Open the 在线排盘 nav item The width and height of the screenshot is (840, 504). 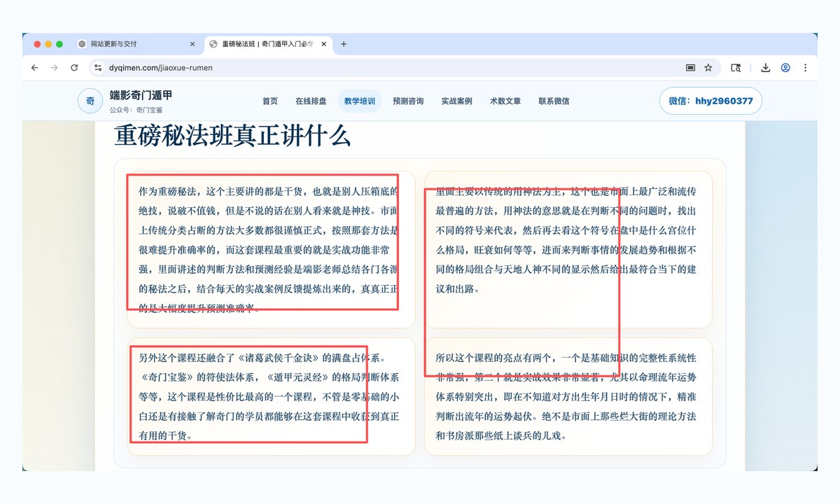click(x=311, y=101)
